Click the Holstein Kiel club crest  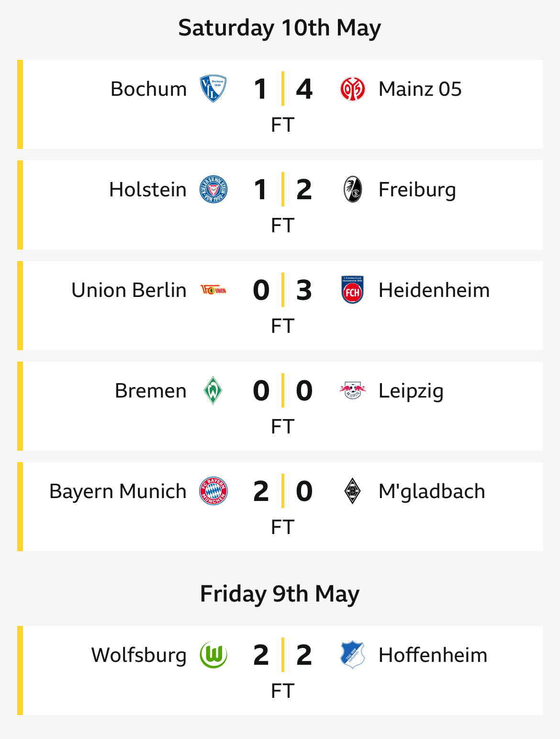213,189
